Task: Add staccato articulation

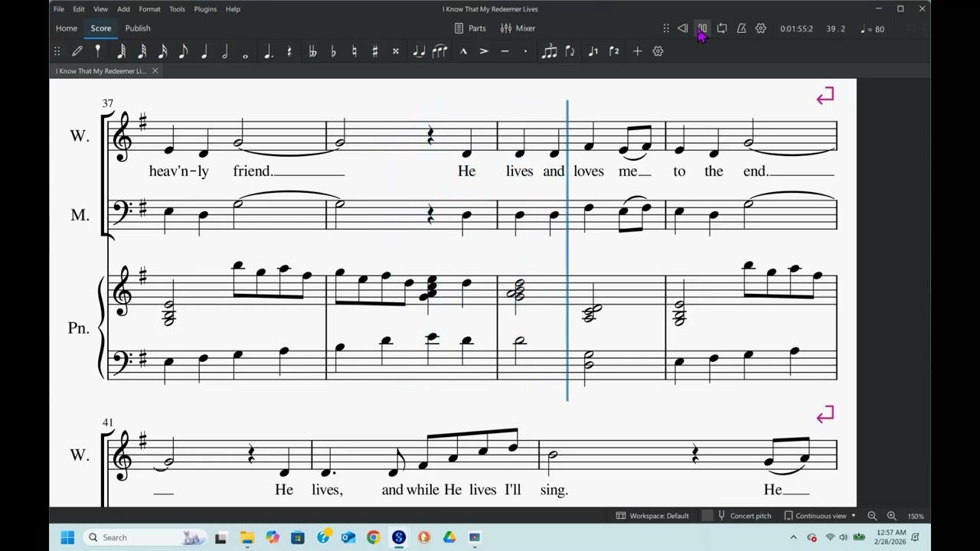Action: coord(525,51)
